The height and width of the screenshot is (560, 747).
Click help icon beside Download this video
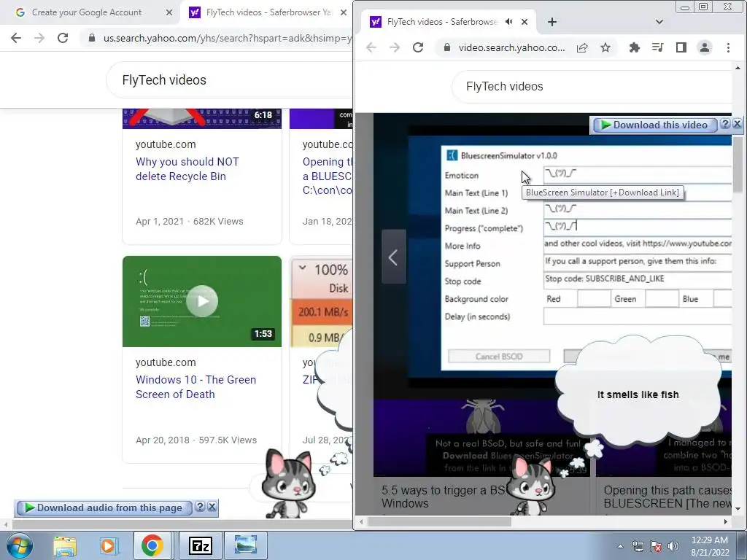click(725, 124)
